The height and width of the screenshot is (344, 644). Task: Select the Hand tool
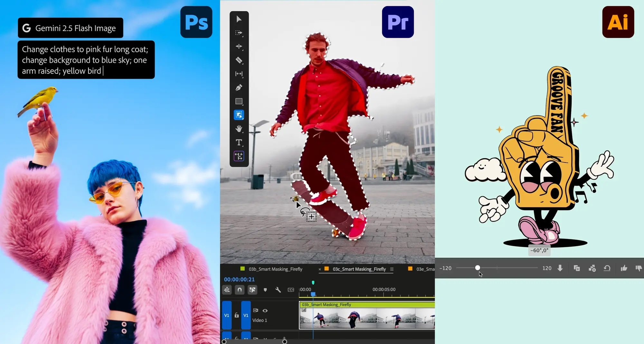click(239, 129)
